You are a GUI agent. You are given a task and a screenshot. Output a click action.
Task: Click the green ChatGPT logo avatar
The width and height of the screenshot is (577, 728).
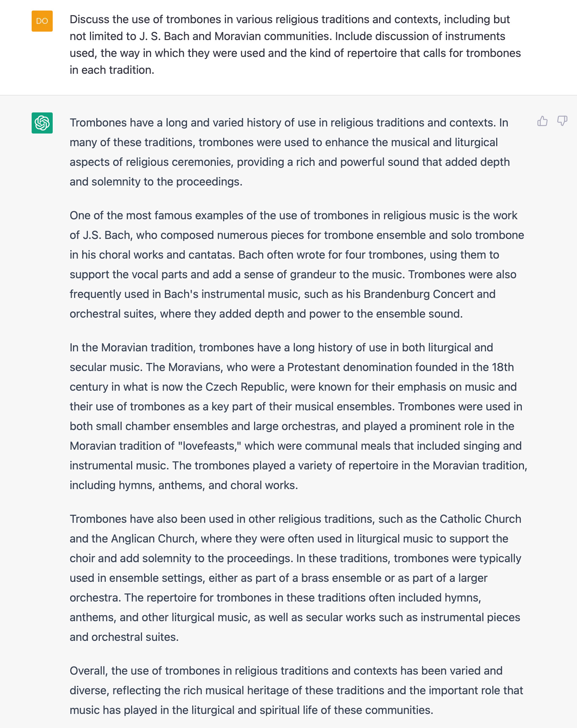42,122
